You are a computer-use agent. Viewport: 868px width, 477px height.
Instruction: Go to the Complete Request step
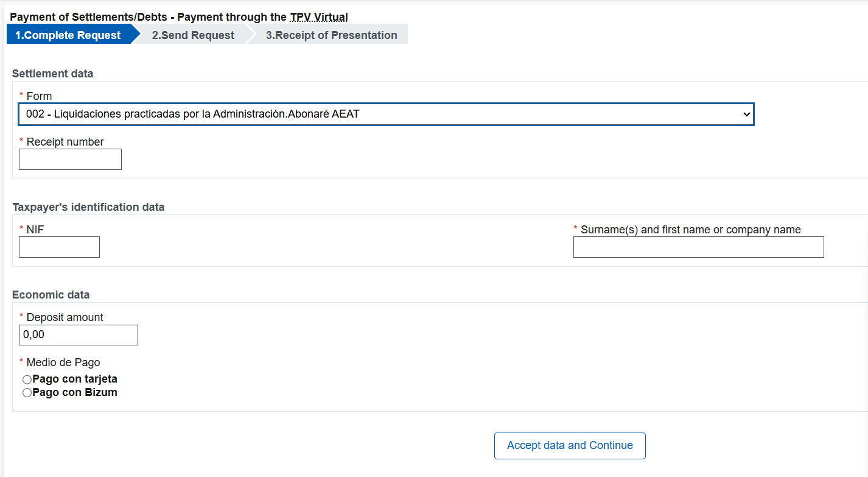(x=68, y=35)
